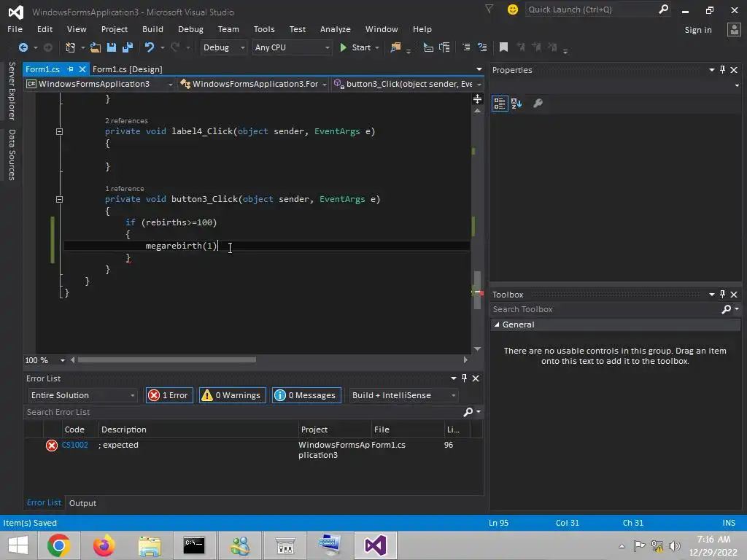747x560 pixels.
Task: Click the Open File folder icon
Action: 96,47
